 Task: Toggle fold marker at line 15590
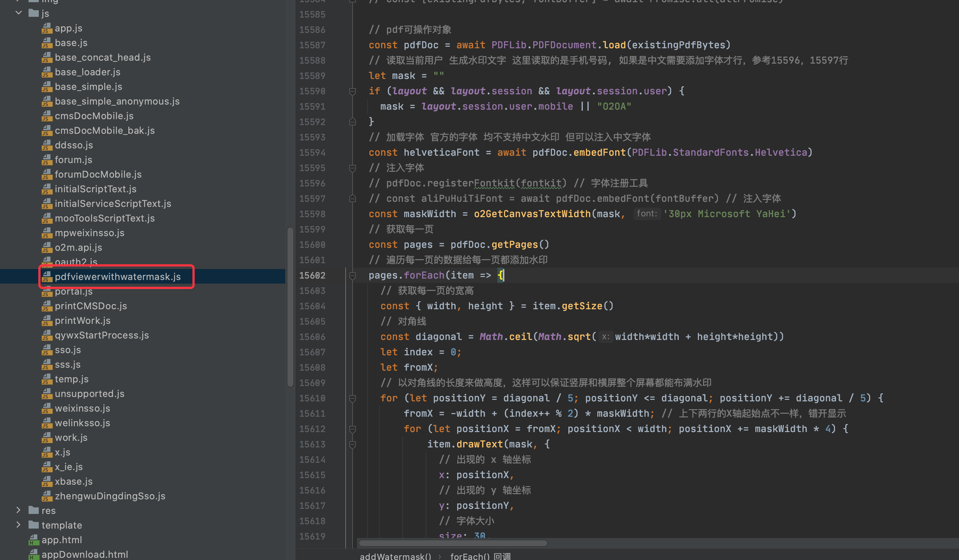(352, 91)
